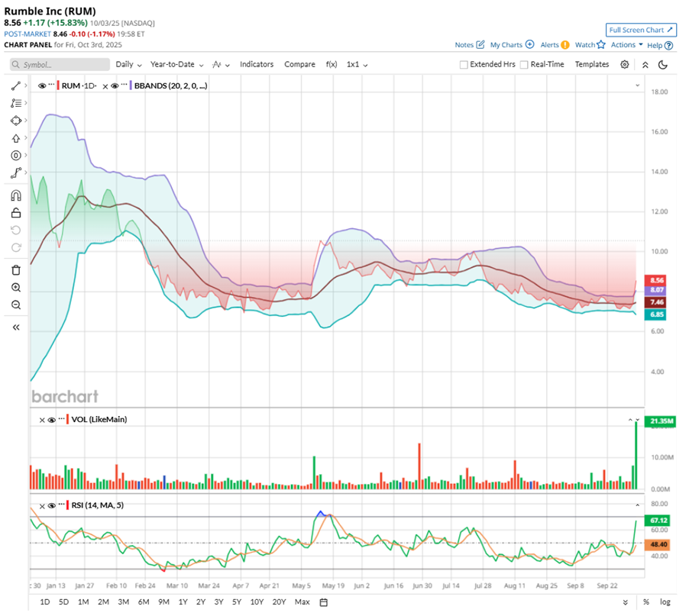
Task: Click the redo arrow icon
Action: (16, 247)
